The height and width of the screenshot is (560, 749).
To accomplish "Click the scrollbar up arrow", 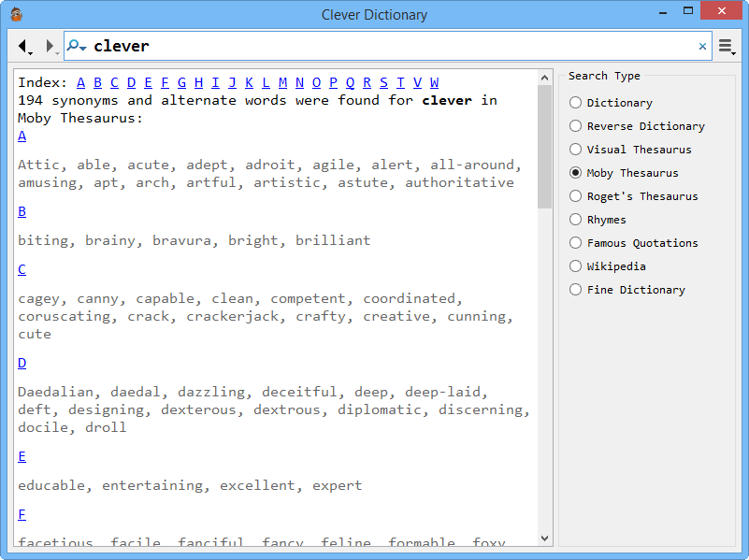I will pos(544,77).
